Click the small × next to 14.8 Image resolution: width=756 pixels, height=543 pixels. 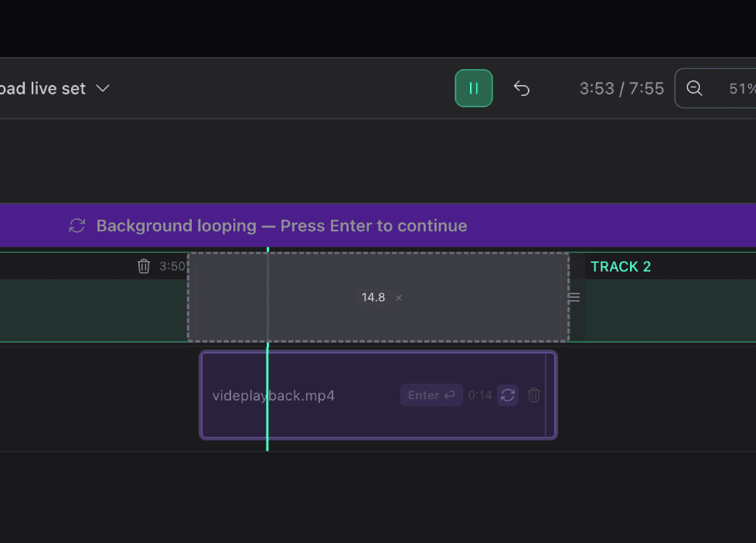click(x=399, y=298)
